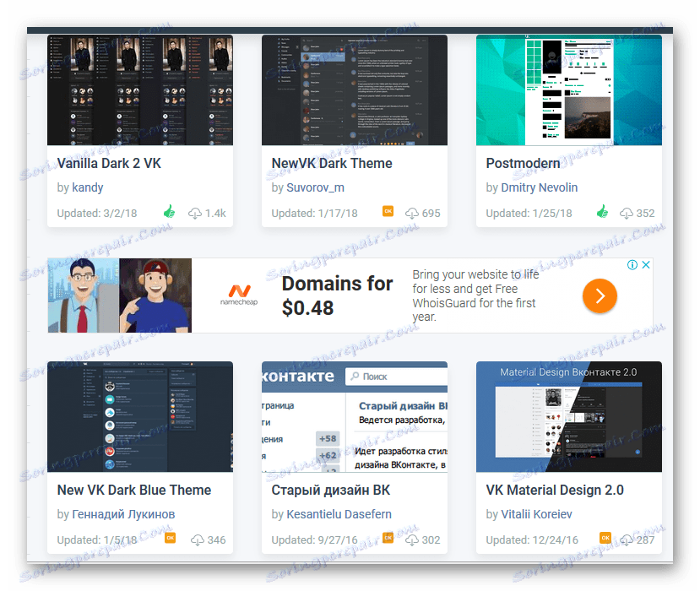Viewport: 700px width, 591px height.
Task: Click the Domains for $0.48 ad headline
Action: point(337,295)
